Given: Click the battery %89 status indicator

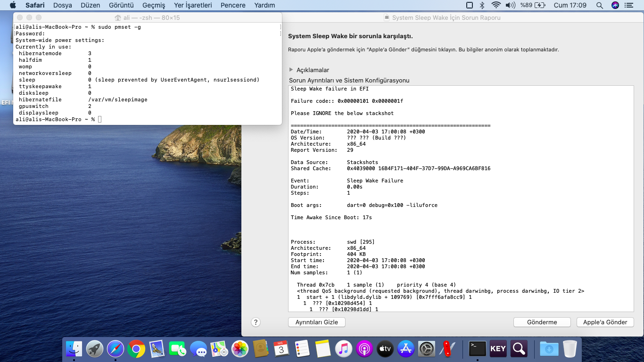Looking at the screenshot, I should click(x=533, y=5).
